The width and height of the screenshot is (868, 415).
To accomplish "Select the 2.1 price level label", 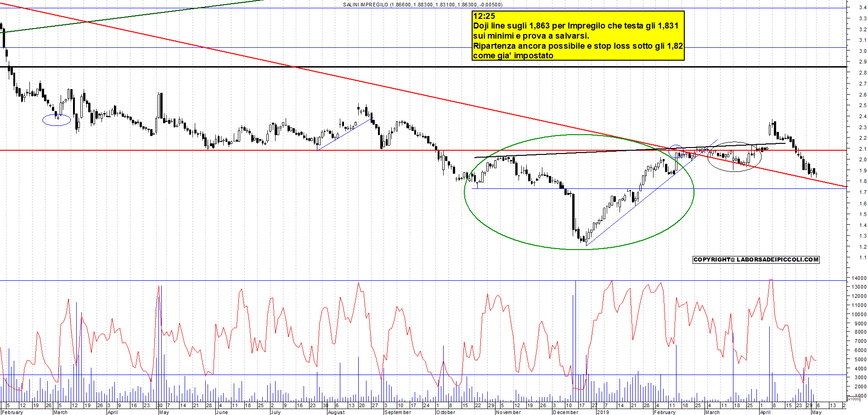I will tap(862, 149).
